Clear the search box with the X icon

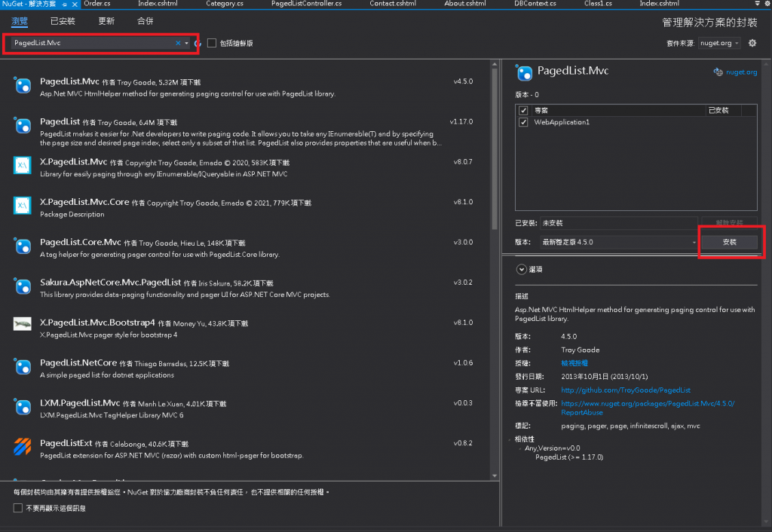coord(178,43)
